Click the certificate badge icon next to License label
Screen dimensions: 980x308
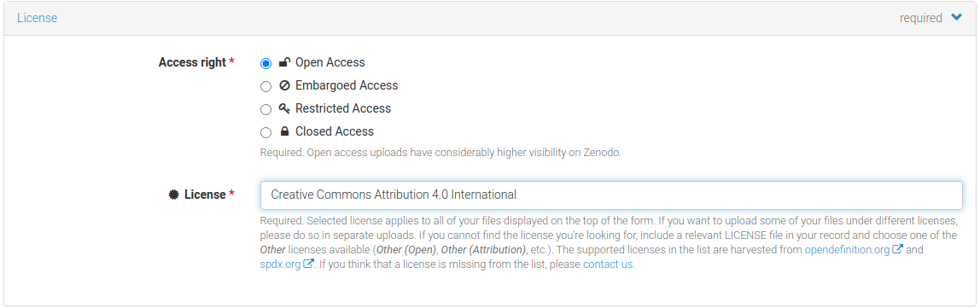point(174,195)
